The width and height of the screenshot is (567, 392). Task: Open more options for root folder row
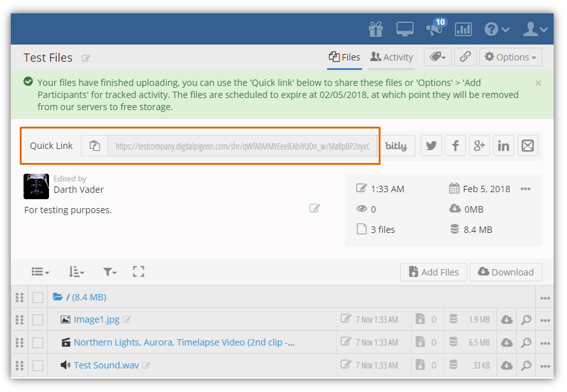coord(545,298)
